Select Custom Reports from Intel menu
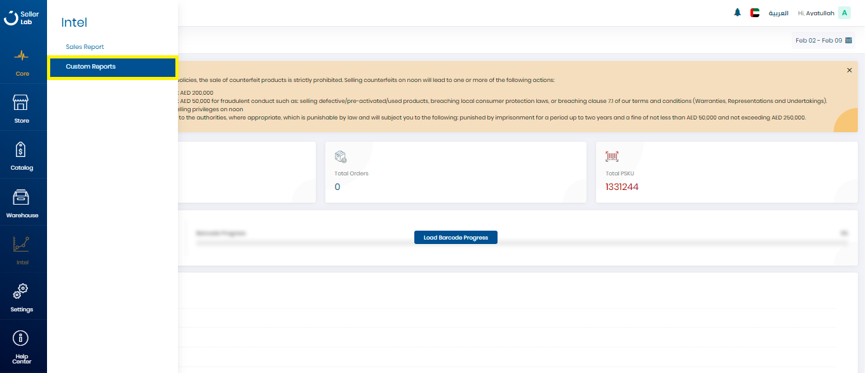Viewport: 868px width, 373px height. [91, 67]
